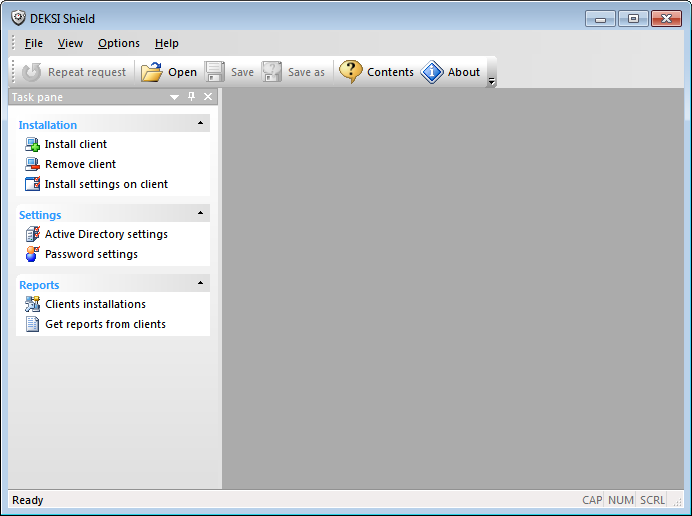Click the Remove client computer icon
Viewport: 692px width, 516px height.
[32, 164]
